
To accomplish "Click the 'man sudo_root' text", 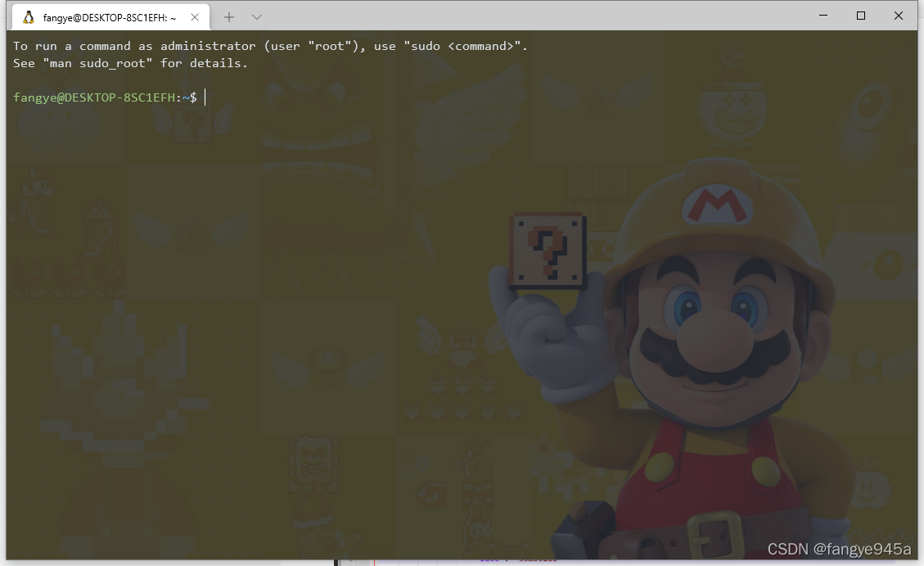I will [98, 63].
